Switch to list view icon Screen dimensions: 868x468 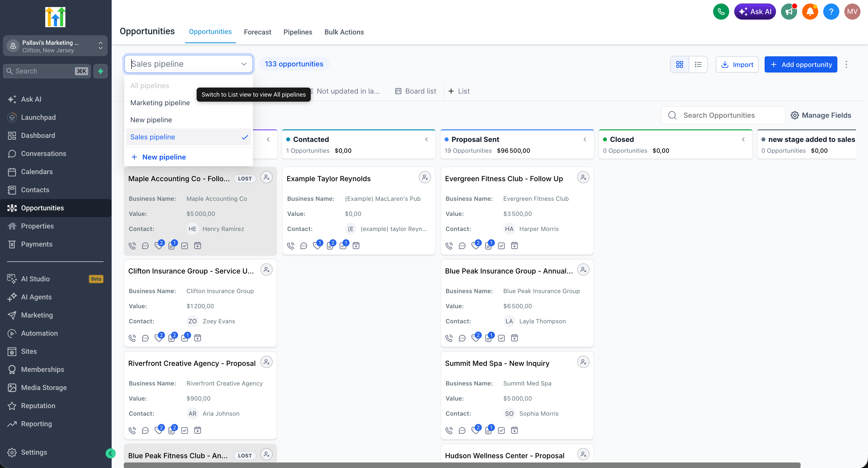click(x=698, y=64)
